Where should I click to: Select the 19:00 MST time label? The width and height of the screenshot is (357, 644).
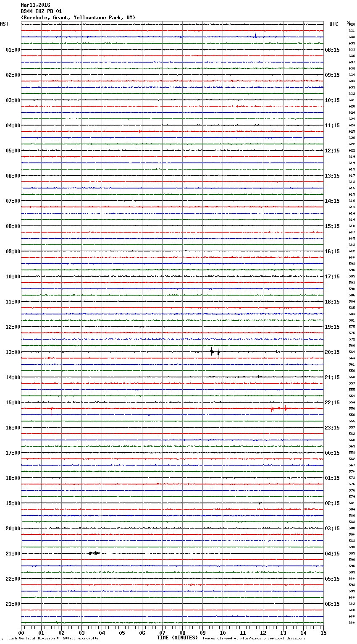(x=13, y=503)
